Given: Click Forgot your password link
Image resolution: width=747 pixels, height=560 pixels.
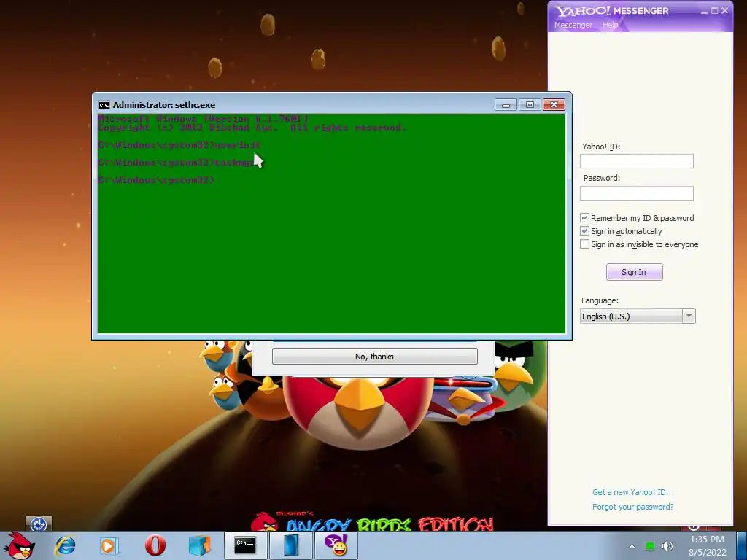Looking at the screenshot, I should (632, 507).
